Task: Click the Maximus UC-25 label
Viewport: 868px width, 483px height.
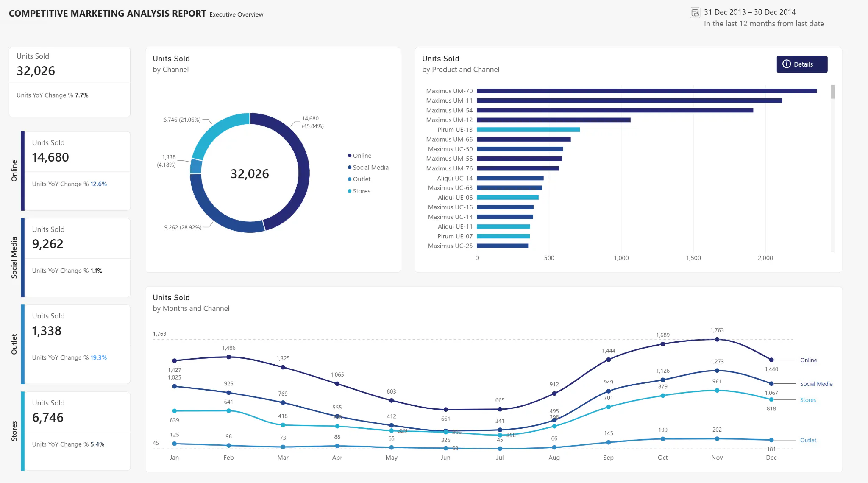Action: 450,246
